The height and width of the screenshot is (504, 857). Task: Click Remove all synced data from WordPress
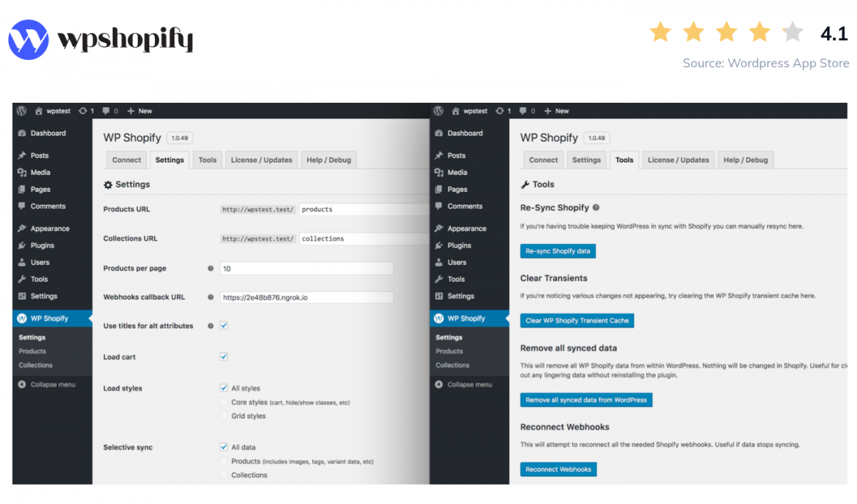(x=586, y=400)
